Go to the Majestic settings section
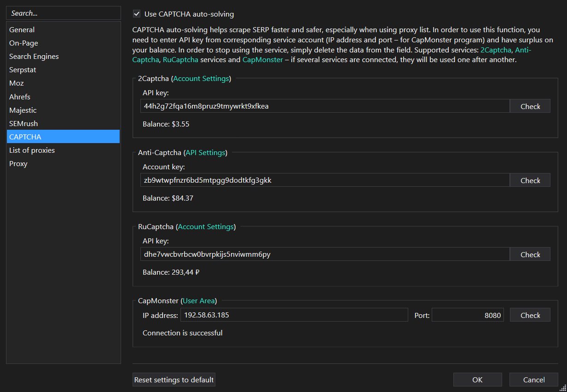This screenshot has height=392, width=567. point(22,110)
